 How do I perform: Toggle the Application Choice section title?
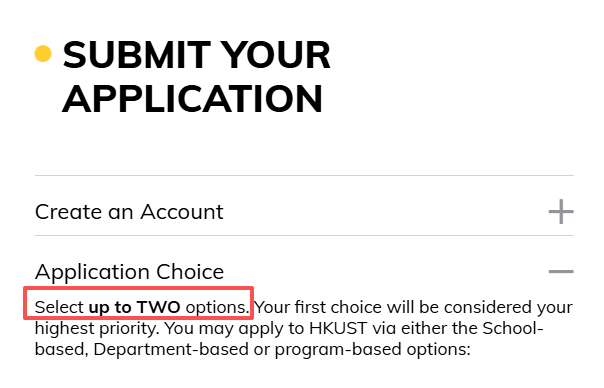(129, 272)
